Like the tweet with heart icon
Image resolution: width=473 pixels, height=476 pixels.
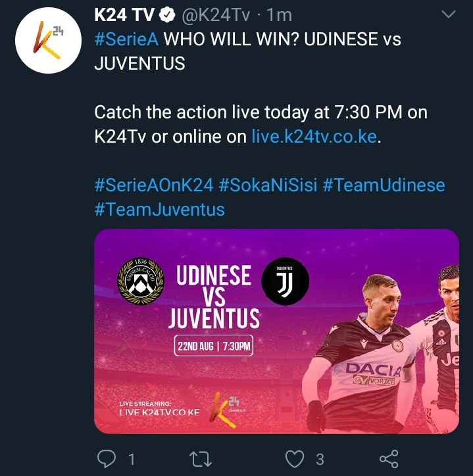pos(295,459)
